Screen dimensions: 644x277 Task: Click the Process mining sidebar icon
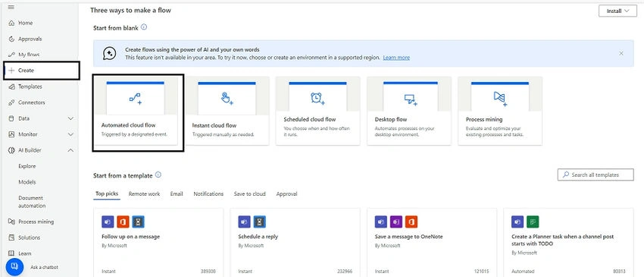tap(11, 222)
